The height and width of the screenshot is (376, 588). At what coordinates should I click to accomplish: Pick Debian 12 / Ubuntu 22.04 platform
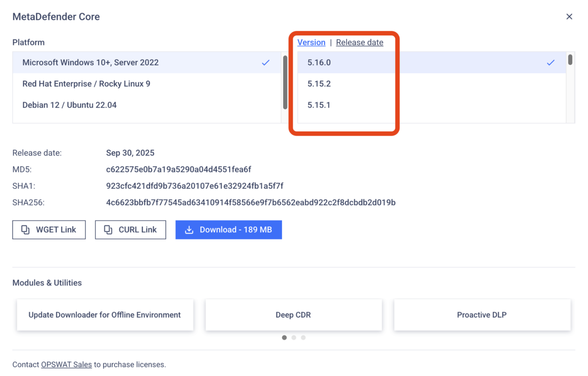[70, 105]
